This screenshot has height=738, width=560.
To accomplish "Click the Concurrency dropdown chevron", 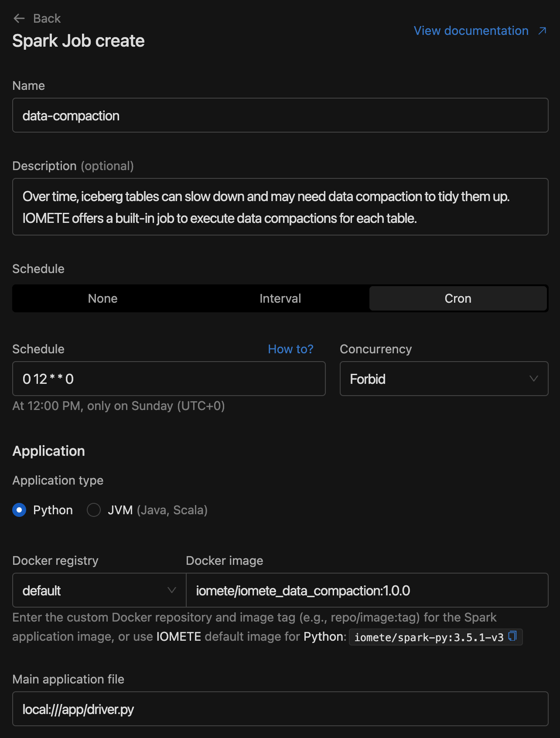I will click(x=533, y=379).
